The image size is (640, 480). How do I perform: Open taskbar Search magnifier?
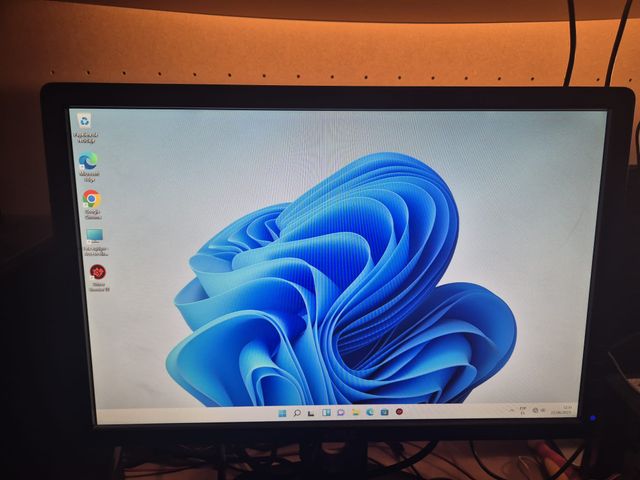[297, 413]
